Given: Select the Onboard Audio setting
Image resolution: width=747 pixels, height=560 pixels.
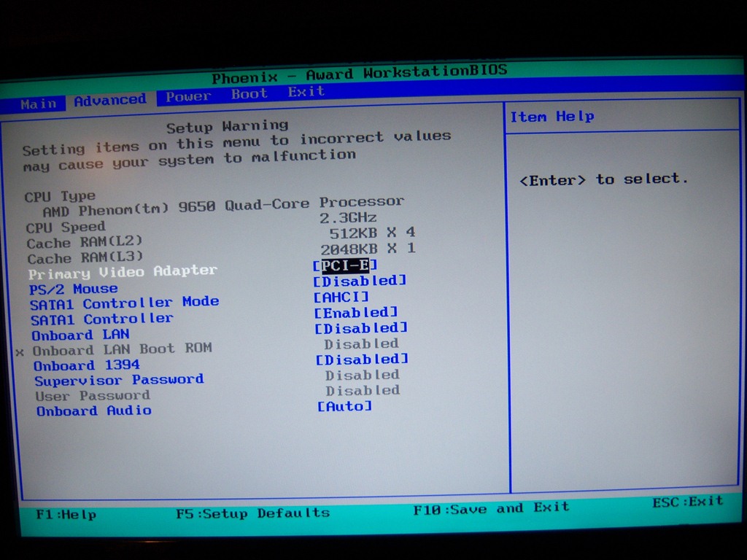Looking at the screenshot, I should tap(94, 411).
